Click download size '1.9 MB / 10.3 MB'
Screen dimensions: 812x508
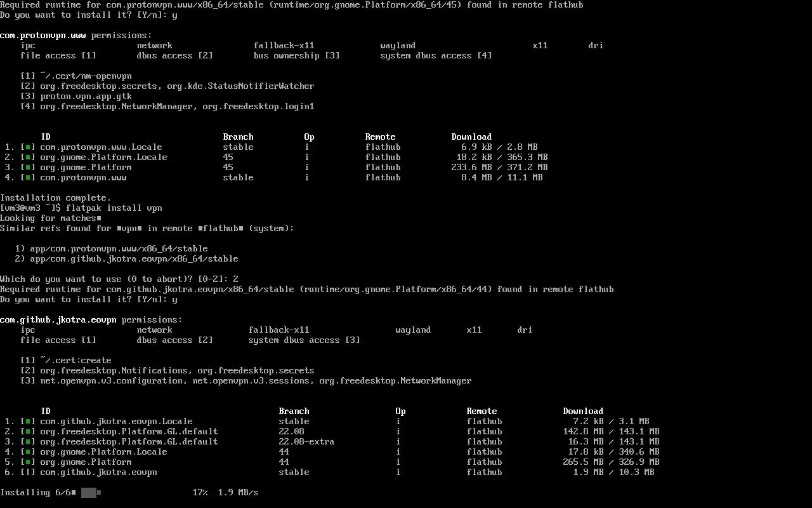coord(613,472)
